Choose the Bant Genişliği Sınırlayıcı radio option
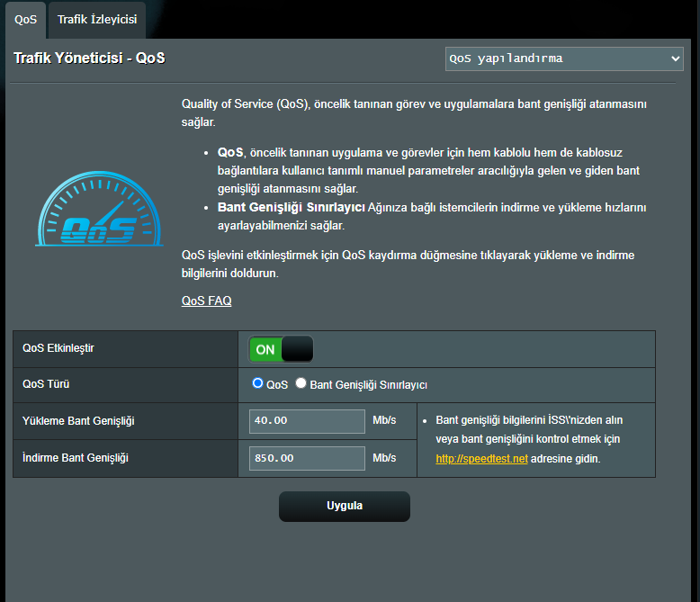The height and width of the screenshot is (602, 700). 301,383
